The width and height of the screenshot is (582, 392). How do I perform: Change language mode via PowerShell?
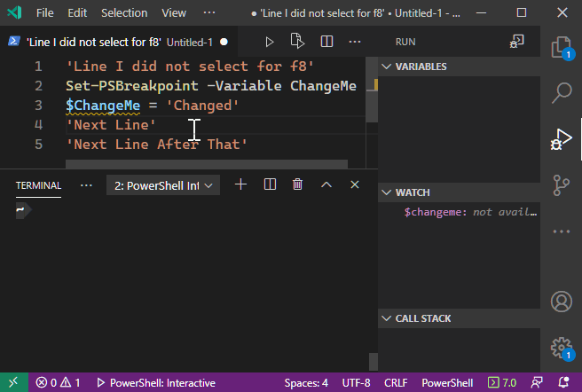447,383
